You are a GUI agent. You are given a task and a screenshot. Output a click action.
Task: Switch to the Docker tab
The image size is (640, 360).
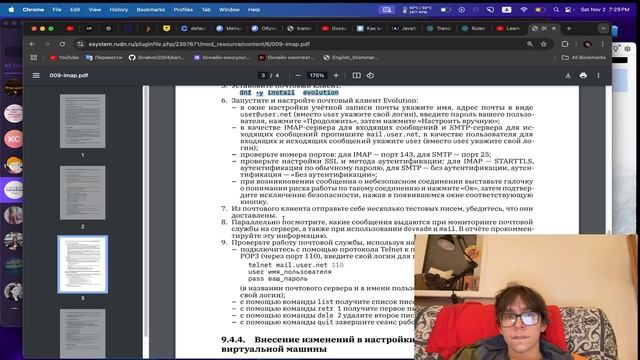point(334,29)
